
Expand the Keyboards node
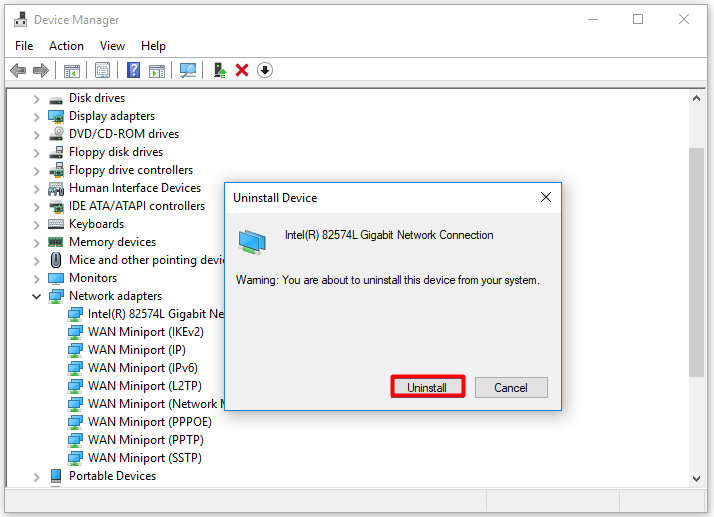click(x=36, y=225)
